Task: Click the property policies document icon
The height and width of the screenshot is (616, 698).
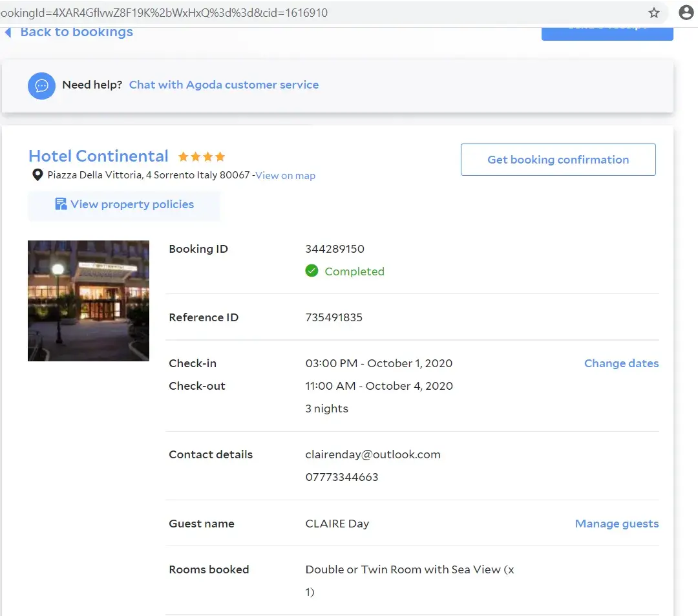Action: click(x=61, y=204)
